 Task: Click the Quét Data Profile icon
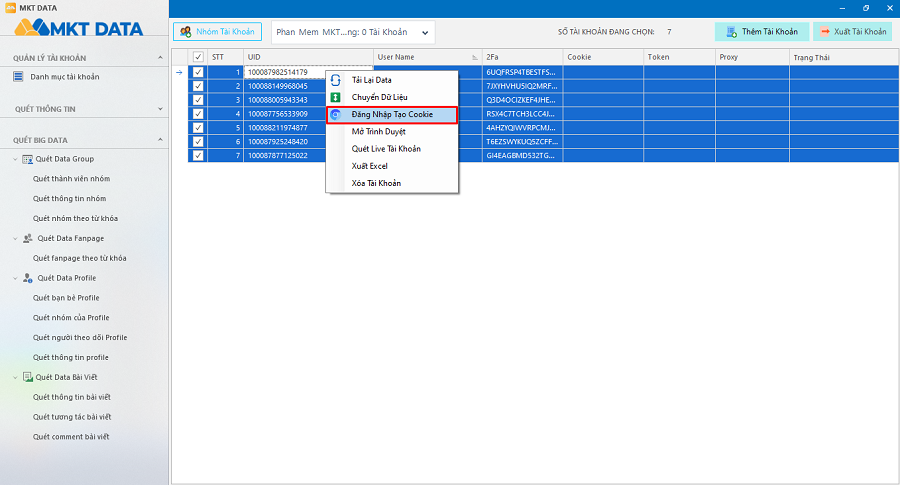(27, 278)
